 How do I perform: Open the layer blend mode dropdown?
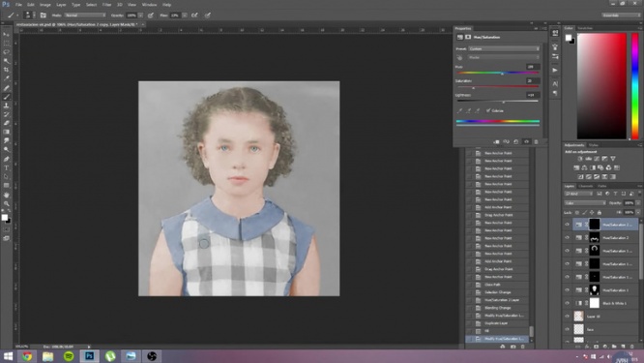point(585,202)
